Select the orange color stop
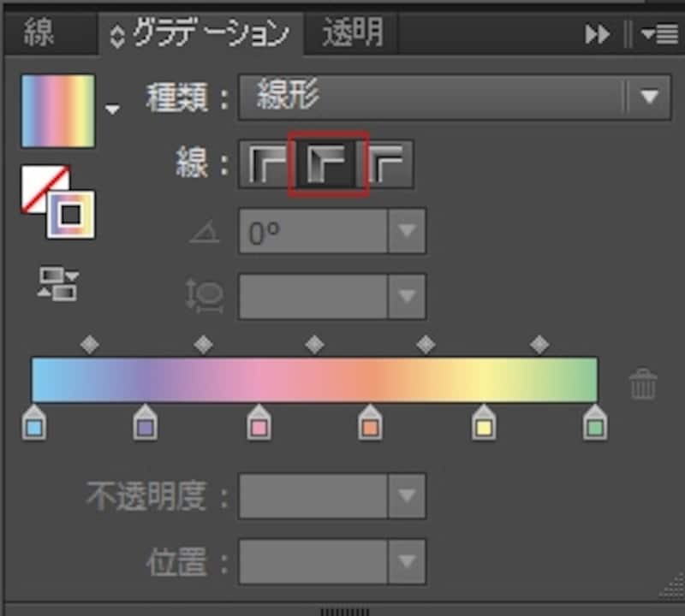Image resolution: width=685 pixels, height=616 pixels. [371, 423]
